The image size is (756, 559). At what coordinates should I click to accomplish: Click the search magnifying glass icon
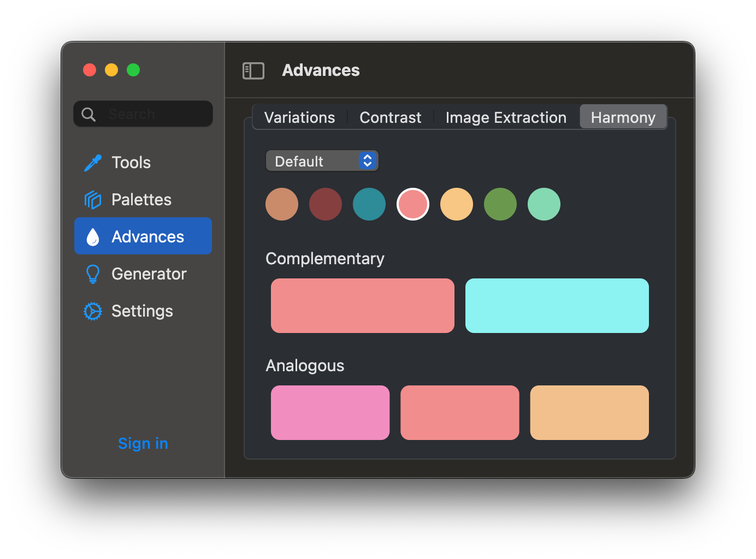tap(88, 114)
